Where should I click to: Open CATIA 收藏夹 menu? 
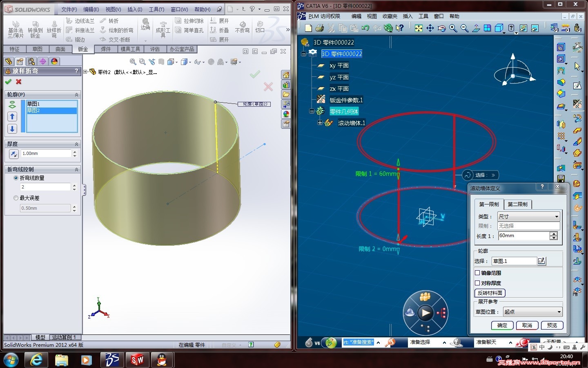pos(390,16)
